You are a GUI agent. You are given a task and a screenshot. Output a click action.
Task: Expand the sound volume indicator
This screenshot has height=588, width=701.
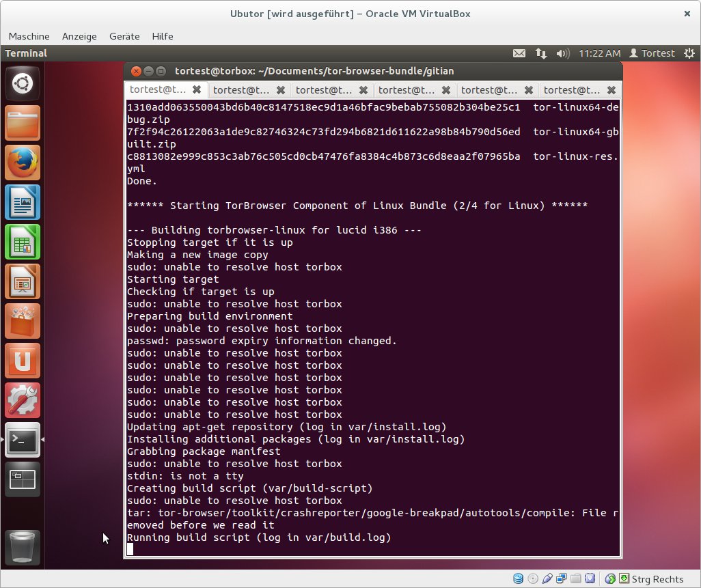tap(563, 53)
